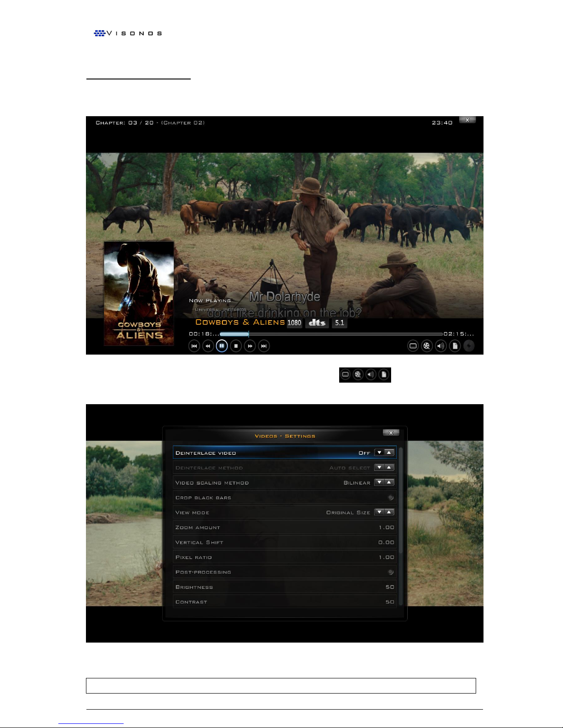Click the 'Now Playing' label

point(210,301)
